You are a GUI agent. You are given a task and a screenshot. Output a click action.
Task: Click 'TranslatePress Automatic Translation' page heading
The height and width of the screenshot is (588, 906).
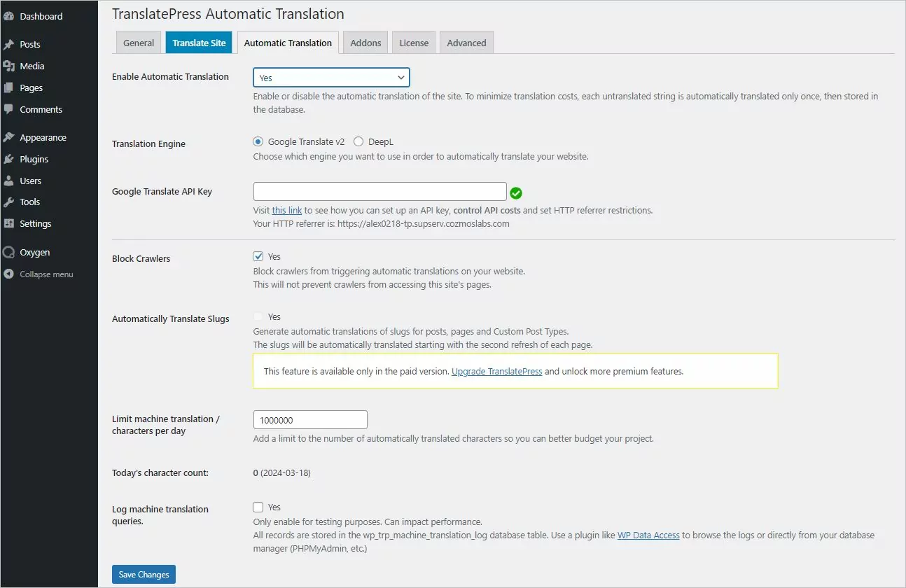(228, 13)
